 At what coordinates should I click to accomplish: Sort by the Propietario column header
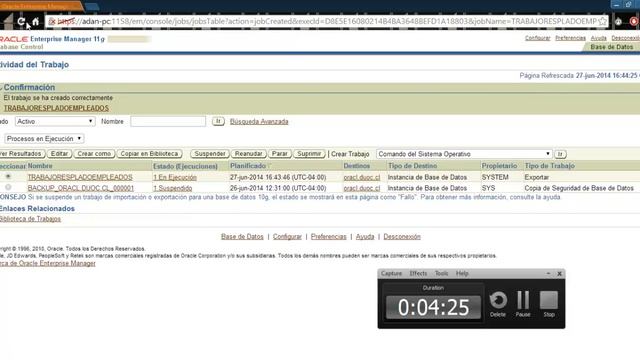click(x=500, y=166)
